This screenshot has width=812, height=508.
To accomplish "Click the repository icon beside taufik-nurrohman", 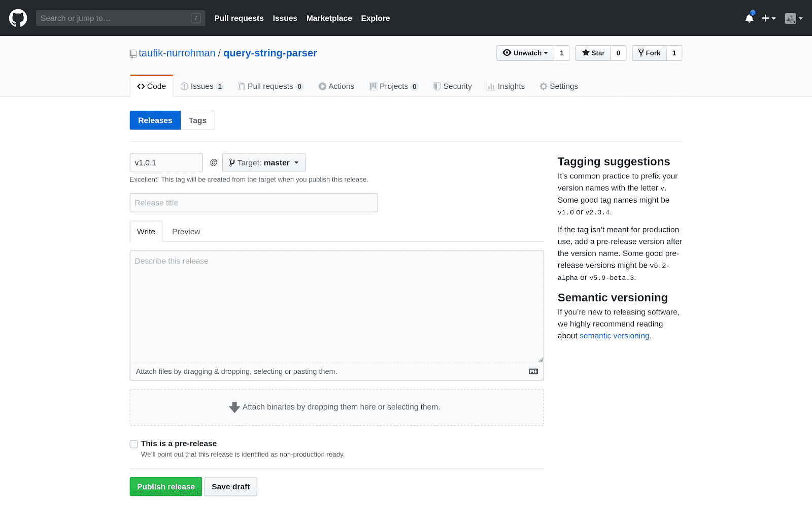I will 133,53.
